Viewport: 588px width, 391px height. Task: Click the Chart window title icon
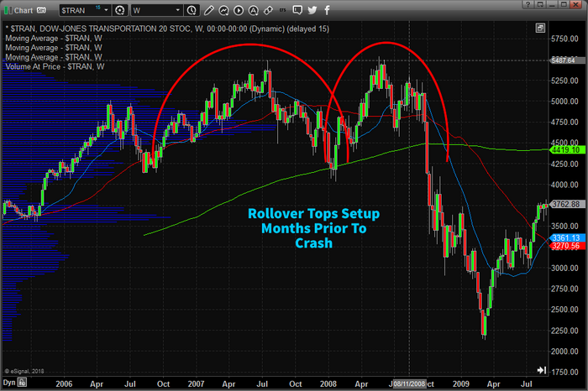pos(8,10)
